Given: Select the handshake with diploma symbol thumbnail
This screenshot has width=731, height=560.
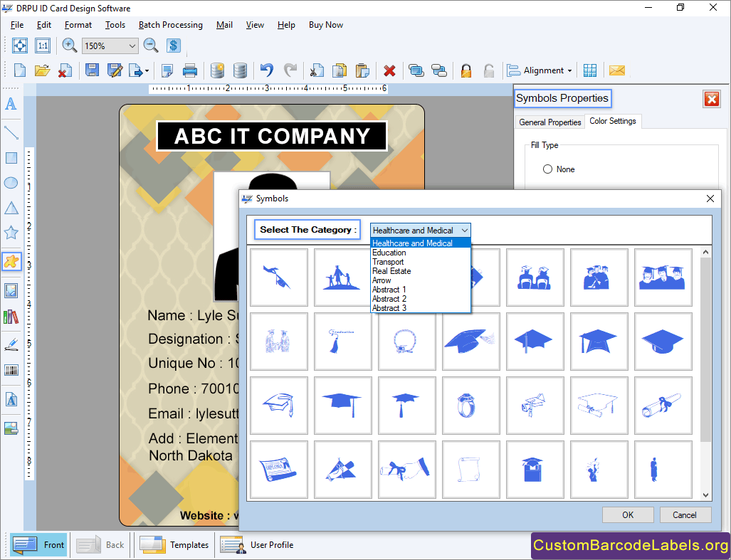Looking at the screenshot, I should (x=406, y=470).
